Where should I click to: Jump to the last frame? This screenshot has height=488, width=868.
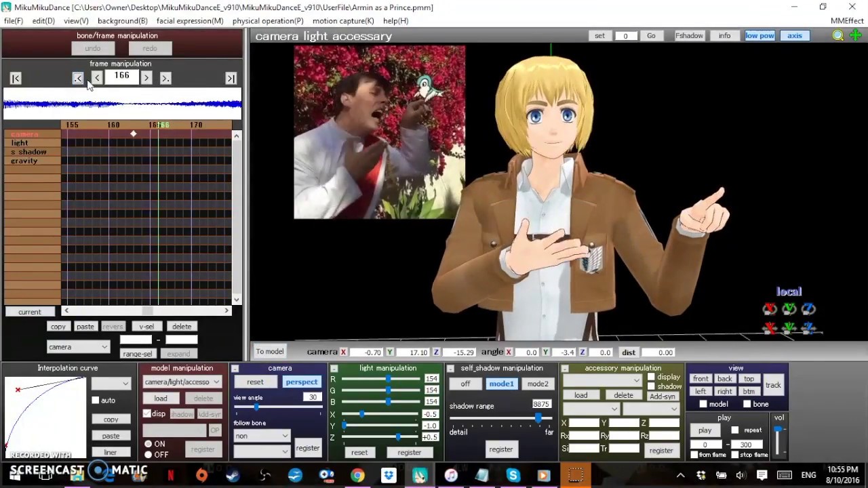pos(231,79)
